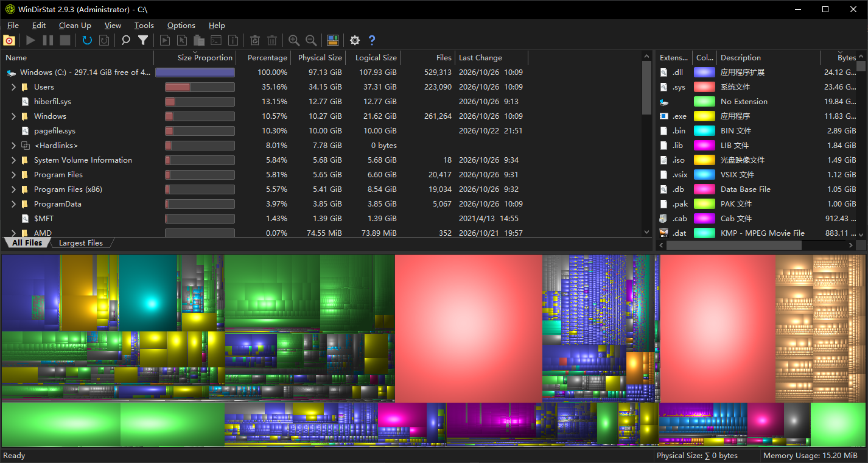Click the Suspend scan pause icon
Image resolution: width=868 pixels, height=463 pixels.
tap(47, 40)
